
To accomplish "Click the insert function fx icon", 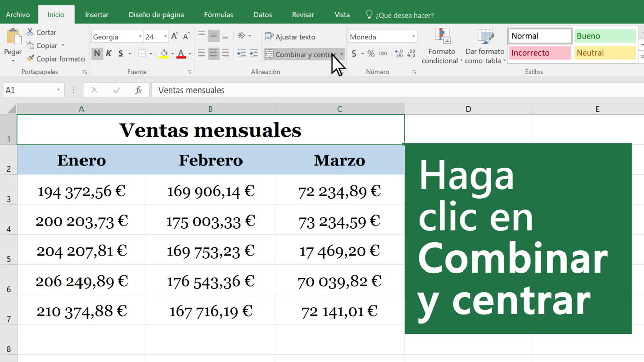I will click(x=138, y=90).
